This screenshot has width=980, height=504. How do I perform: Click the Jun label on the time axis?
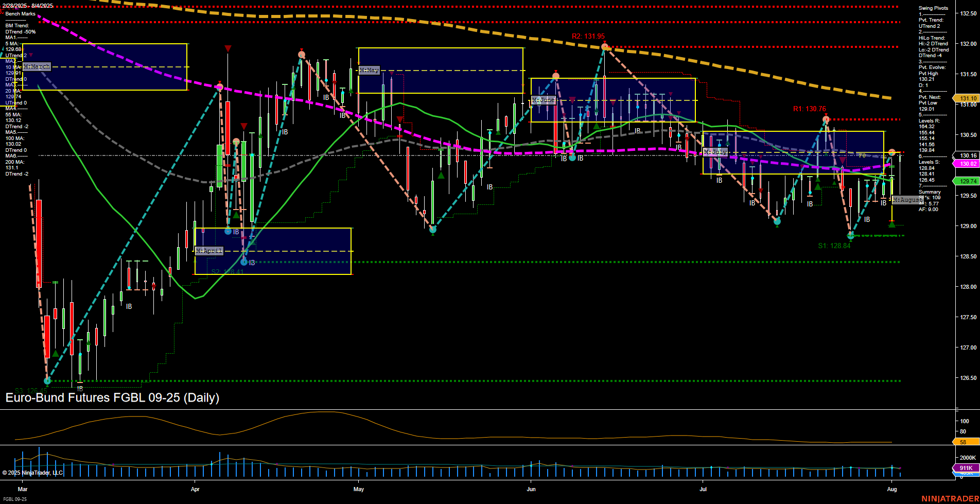click(531, 489)
